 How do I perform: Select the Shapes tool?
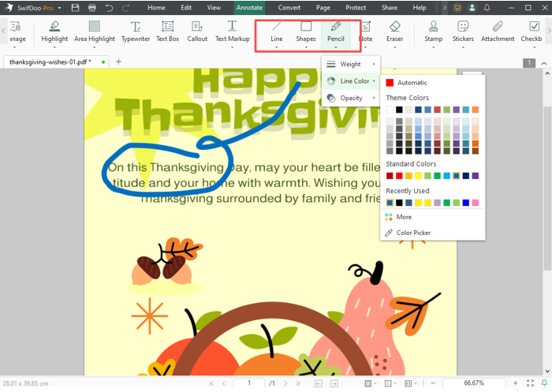point(306,32)
